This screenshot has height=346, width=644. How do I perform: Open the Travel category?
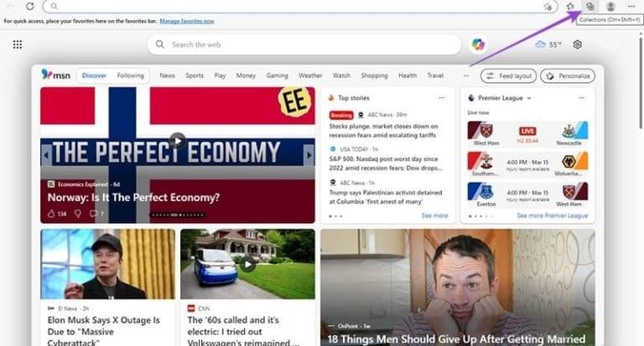(x=435, y=75)
